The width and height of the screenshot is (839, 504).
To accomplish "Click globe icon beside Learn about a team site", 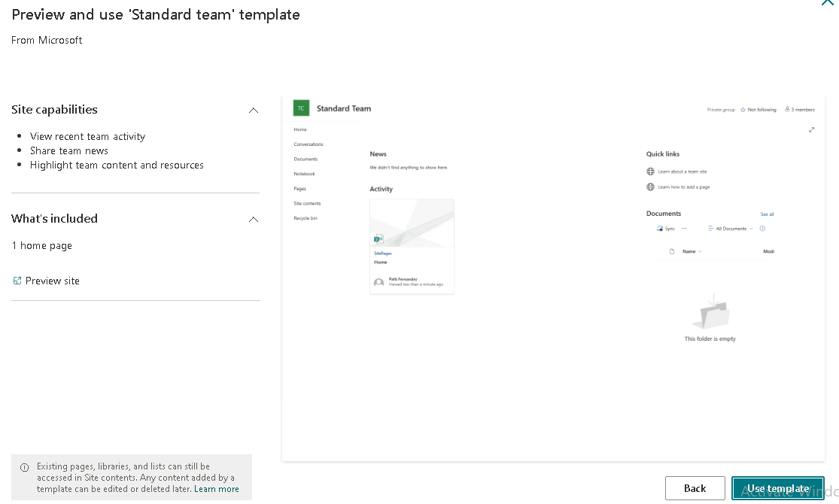I will 650,172.
